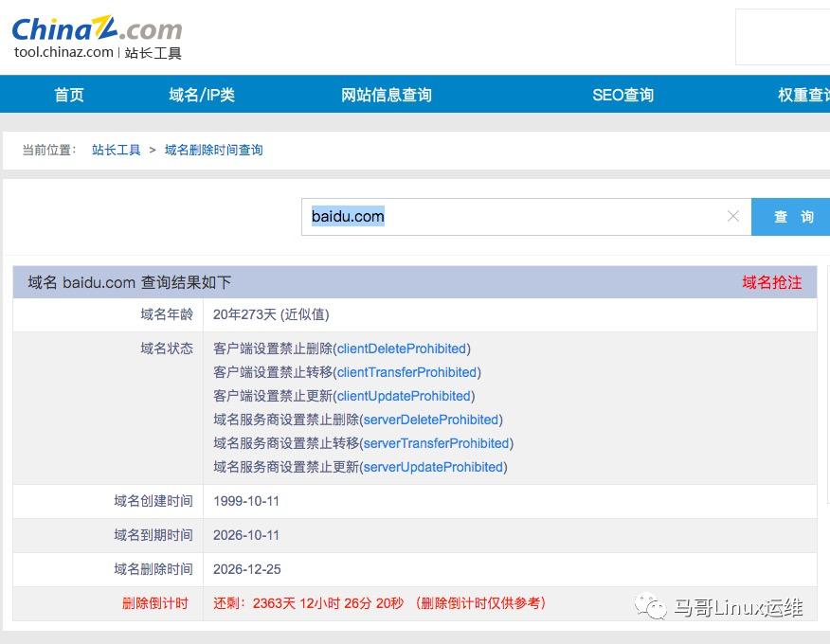Click the creation date 1999-10-11

[x=246, y=501]
